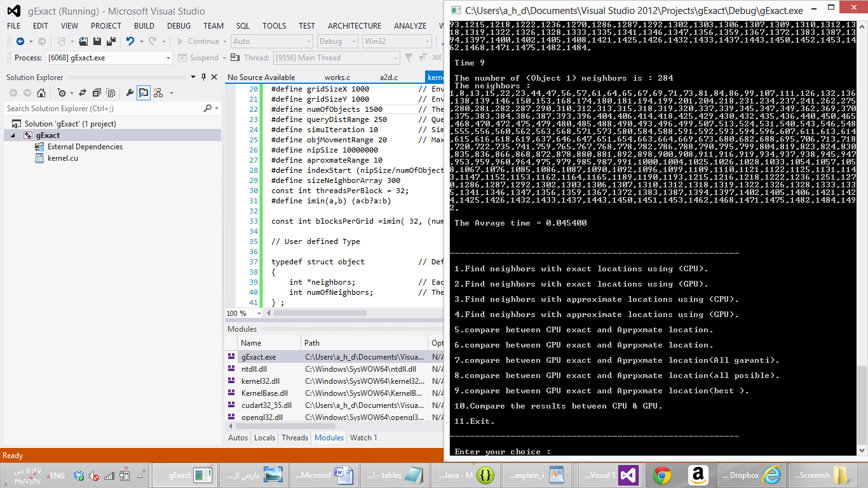Open the Process dropdown showing gExact.exe
Viewport: 868px width, 488px height.
pyautogui.click(x=109, y=58)
